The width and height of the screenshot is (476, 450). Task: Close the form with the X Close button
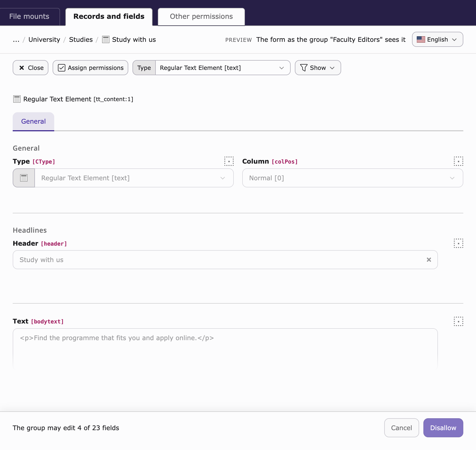[x=31, y=68]
